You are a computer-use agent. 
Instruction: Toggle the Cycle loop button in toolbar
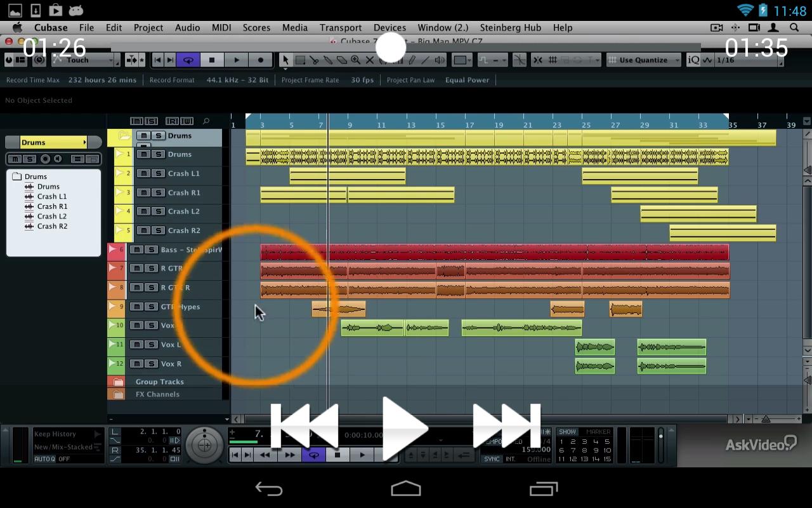pyautogui.click(x=188, y=60)
